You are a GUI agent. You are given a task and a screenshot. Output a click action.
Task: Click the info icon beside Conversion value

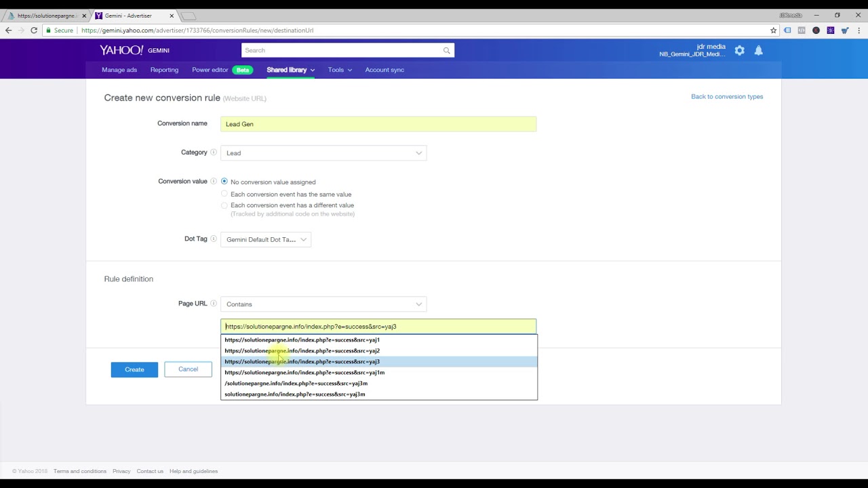[x=213, y=182]
